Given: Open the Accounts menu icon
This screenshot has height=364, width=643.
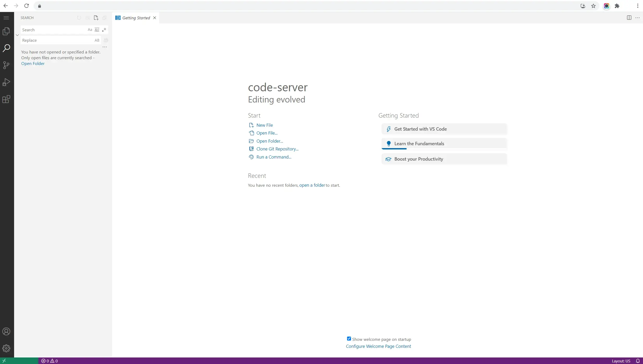Looking at the screenshot, I should coord(6,331).
